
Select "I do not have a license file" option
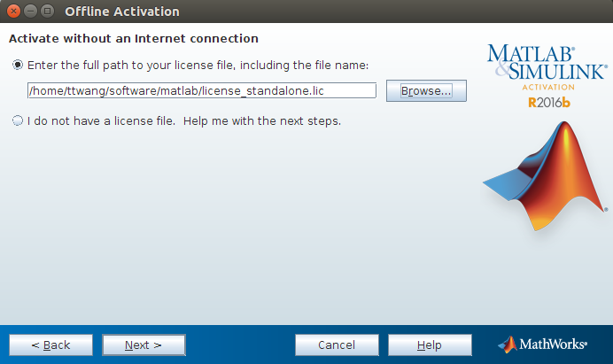click(x=18, y=120)
